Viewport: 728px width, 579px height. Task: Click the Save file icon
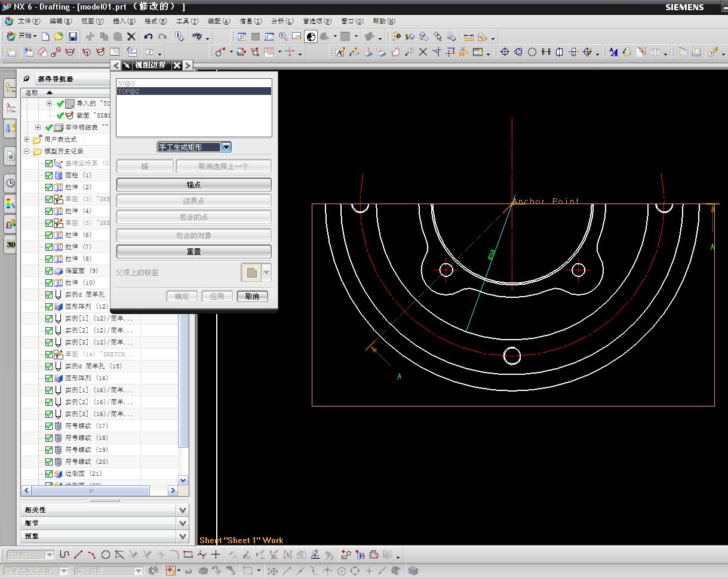(x=72, y=36)
